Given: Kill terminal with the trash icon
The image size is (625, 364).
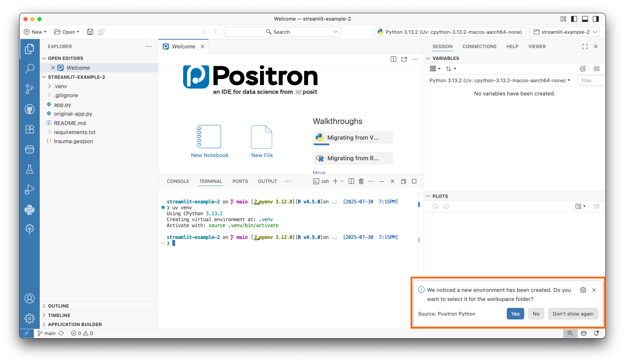Looking at the screenshot, I should (x=361, y=181).
